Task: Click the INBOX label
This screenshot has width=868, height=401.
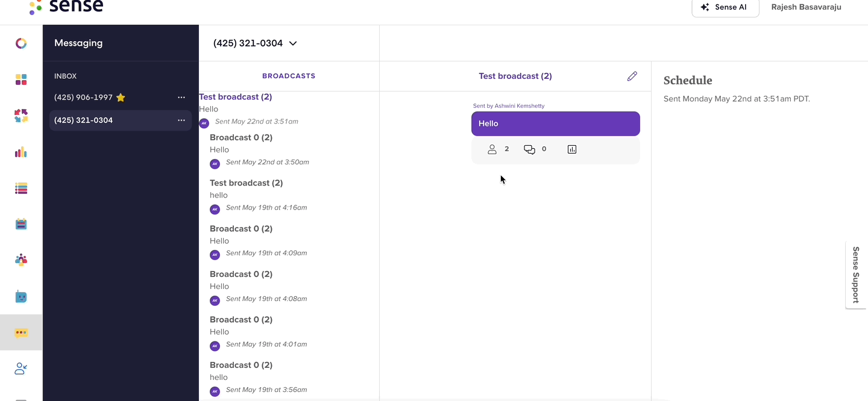Action: point(65,76)
